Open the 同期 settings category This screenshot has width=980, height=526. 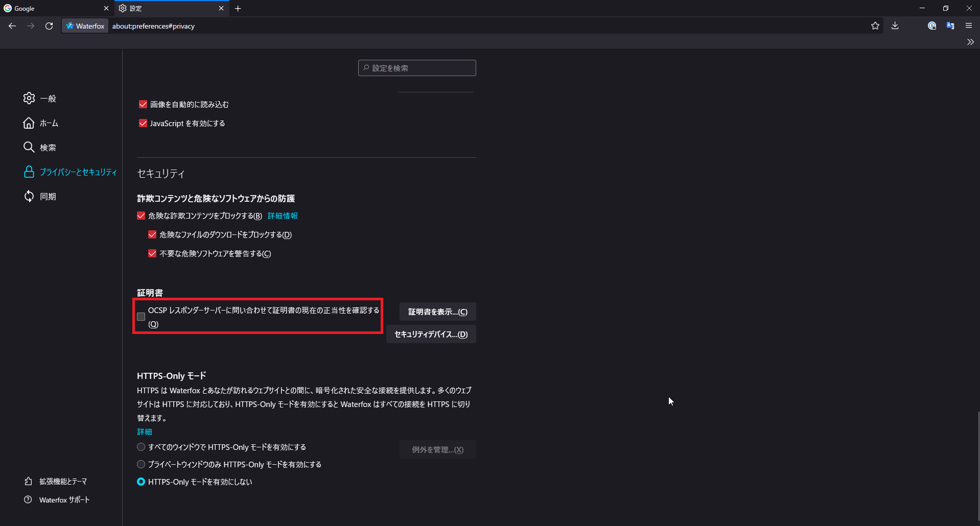click(40, 197)
